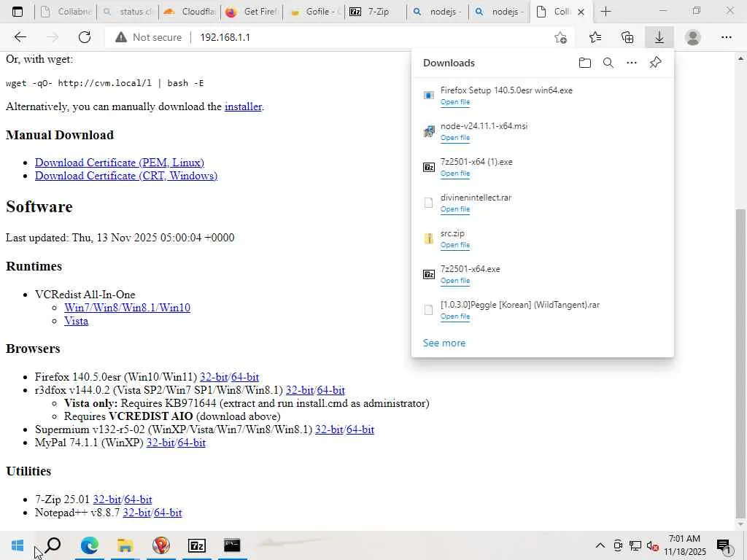Open the command prompt taskbar icon
747x560 pixels.
point(232,545)
